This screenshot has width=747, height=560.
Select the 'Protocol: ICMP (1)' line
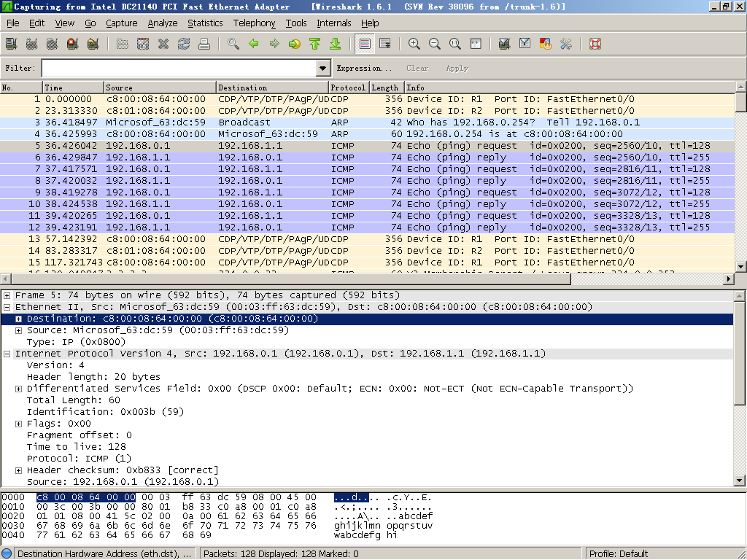[x=79, y=459]
